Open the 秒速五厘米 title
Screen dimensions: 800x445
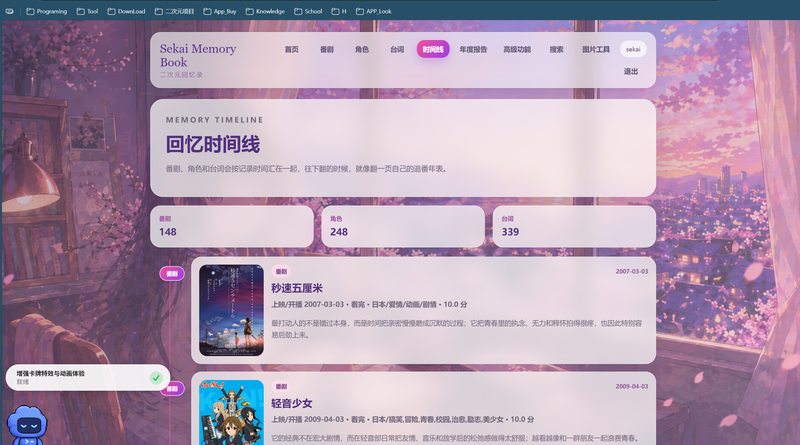point(297,288)
